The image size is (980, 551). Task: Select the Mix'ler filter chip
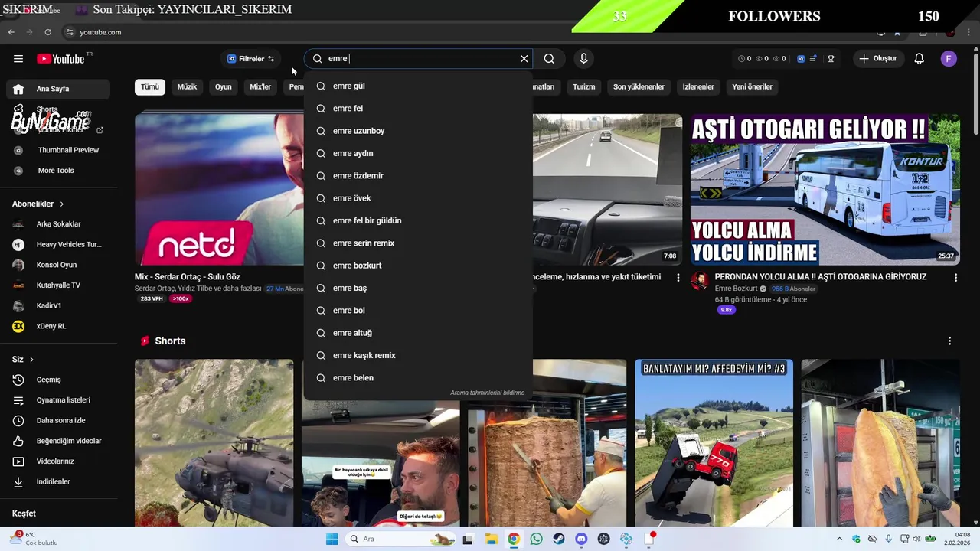click(260, 86)
